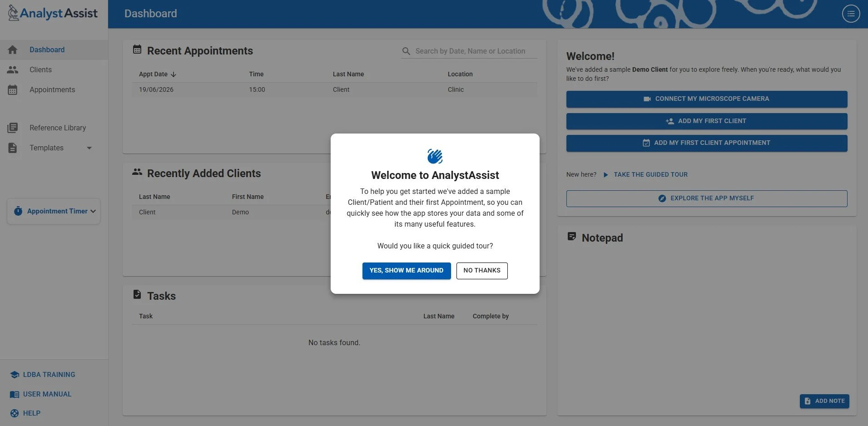
Task: Click the AnalystAssist logo
Action: [53, 13]
